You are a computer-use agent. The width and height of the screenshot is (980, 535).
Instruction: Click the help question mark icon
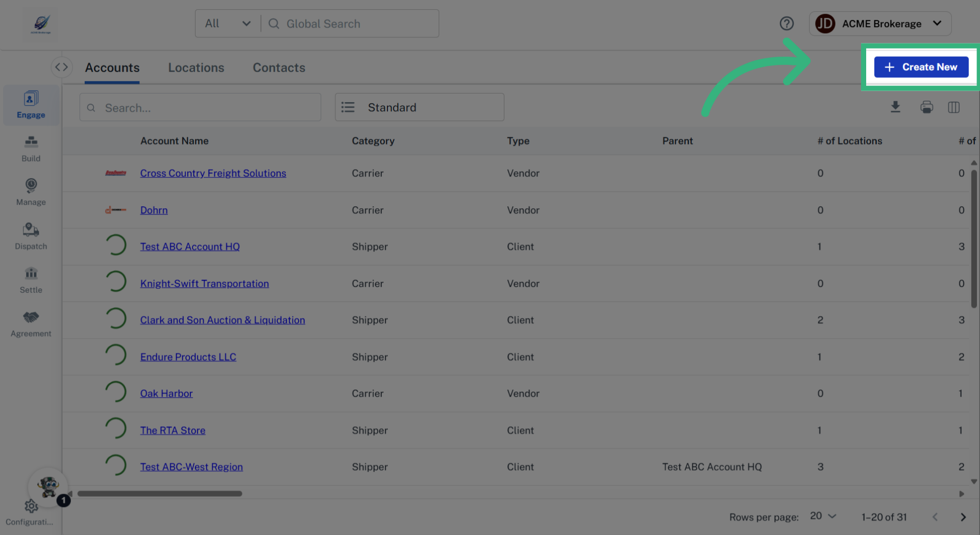(787, 23)
